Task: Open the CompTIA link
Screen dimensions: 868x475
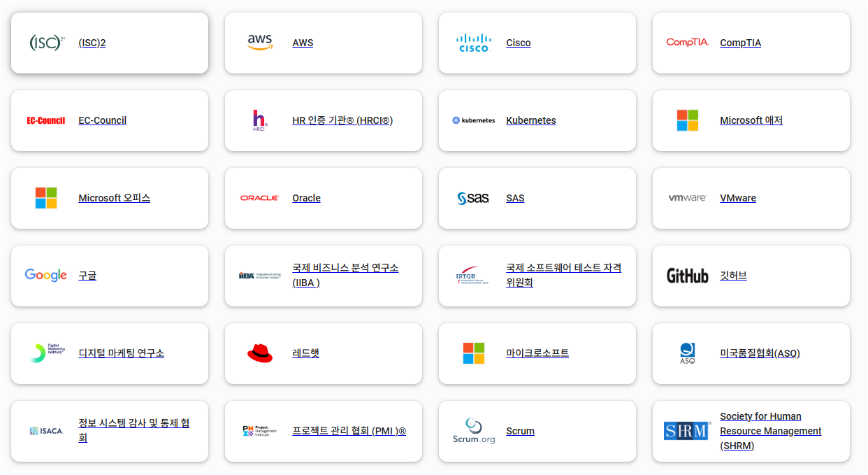Action: tap(740, 43)
